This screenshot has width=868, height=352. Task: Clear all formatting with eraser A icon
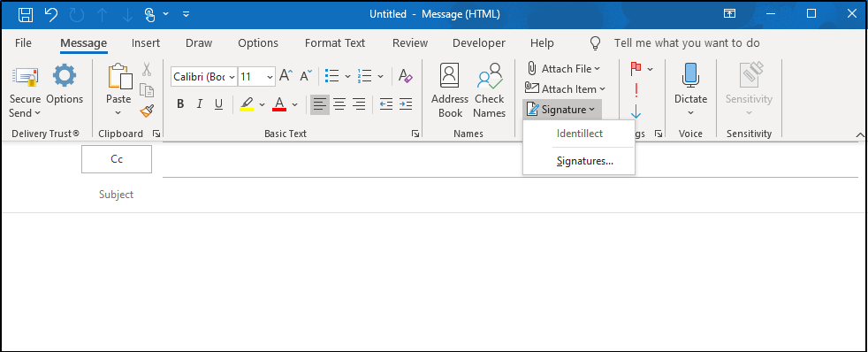click(x=406, y=76)
